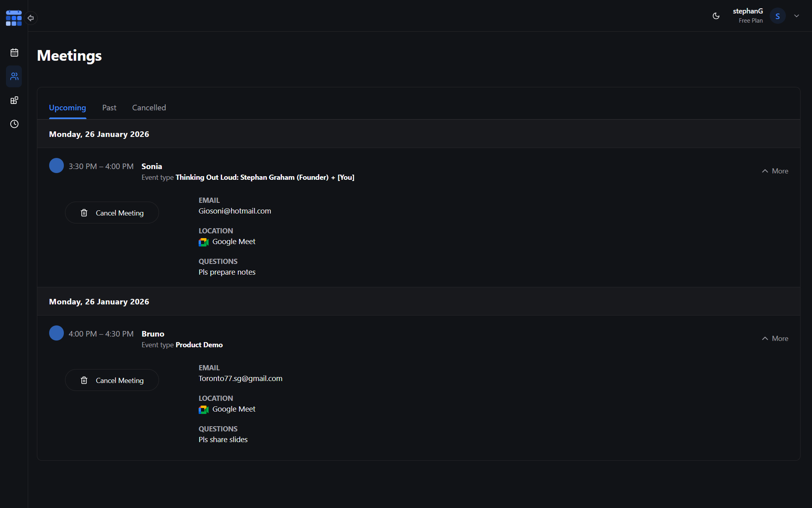Open the meetings people sidebar icon
The image size is (812, 508).
(x=14, y=76)
